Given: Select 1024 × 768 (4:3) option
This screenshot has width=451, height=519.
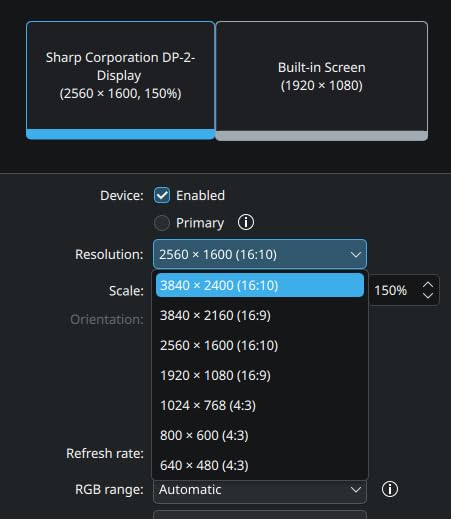Looking at the screenshot, I should click(x=260, y=405).
